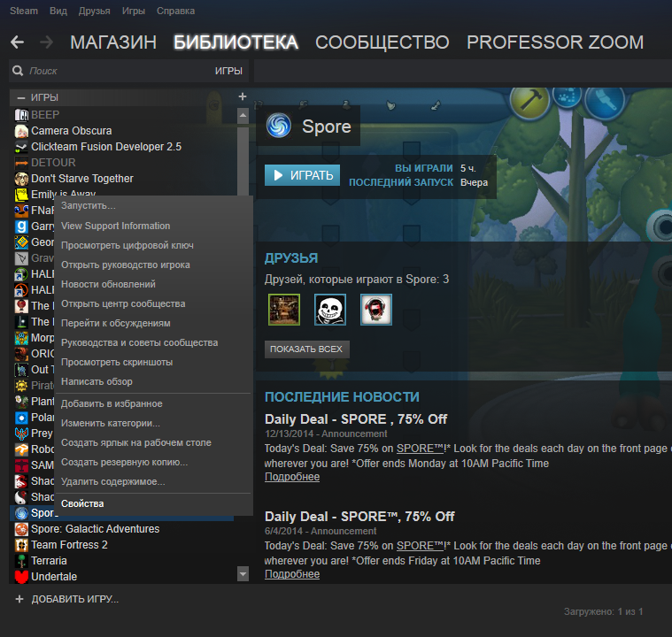Click games list scrollbar down arrow
The image size is (672, 637).
pyautogui.click(x=243, y=573)
